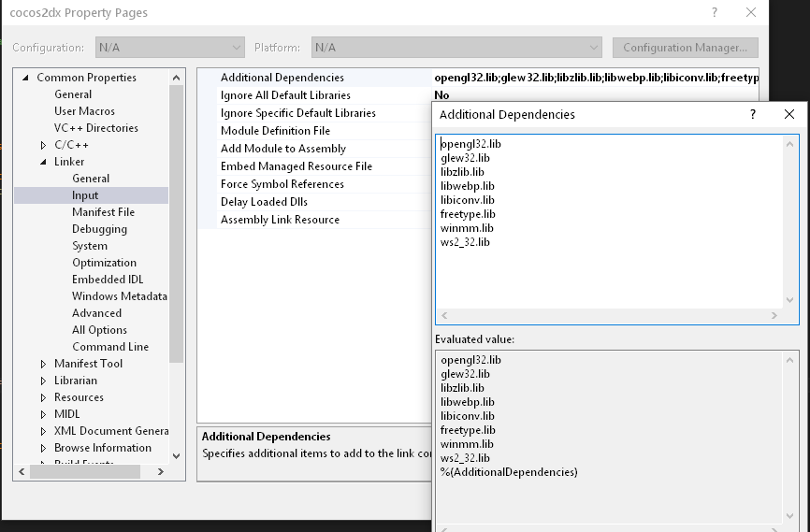Open the Configuration dropdown

pyautogui.click(x=170, y=48)
